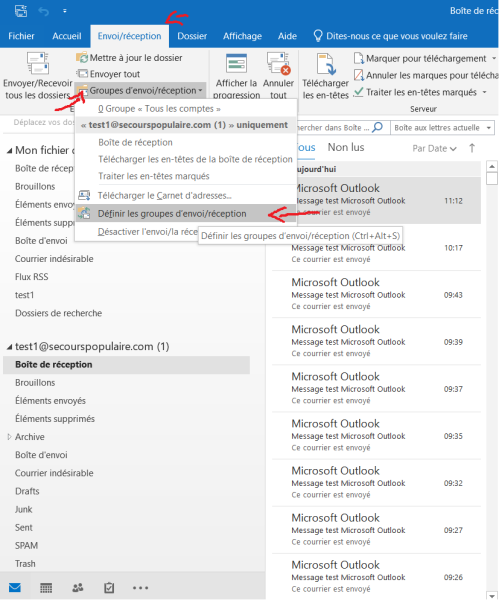499x600 pixels.
Task: Open the Dossier ribbon tab
Action: [x=192, y=36]
